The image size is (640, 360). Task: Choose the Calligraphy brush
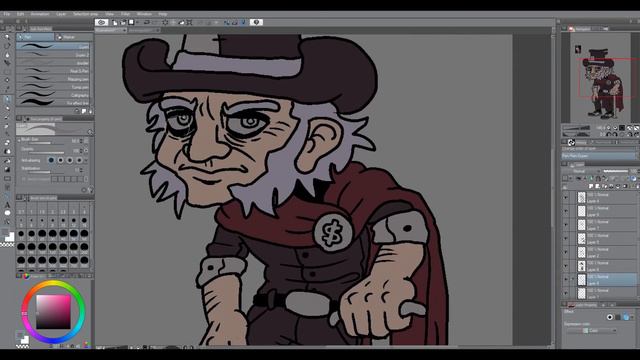click(53, 95)
